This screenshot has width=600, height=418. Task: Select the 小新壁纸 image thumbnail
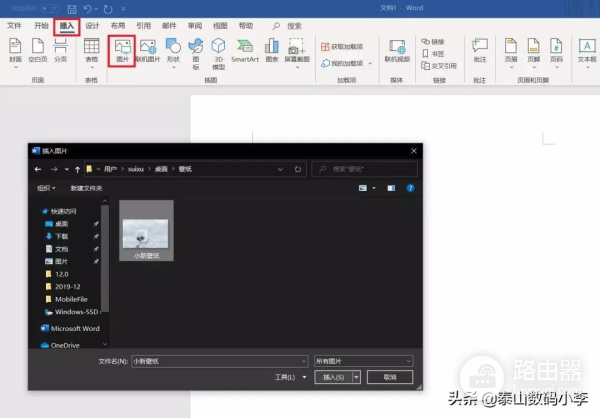146,231
